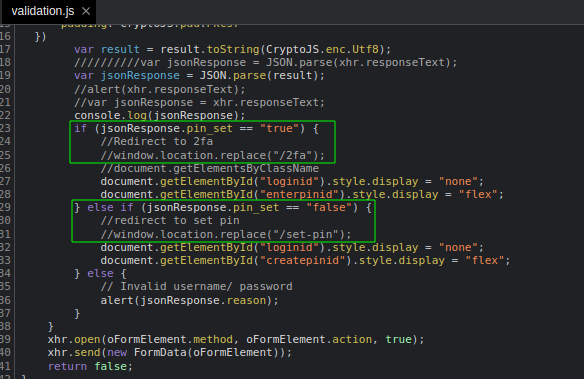Click the '//redirect to set pin' comment

(170, 220)
